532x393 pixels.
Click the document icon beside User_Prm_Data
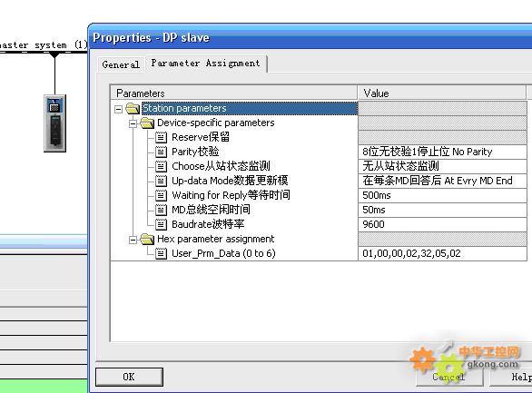tap(162, 253)
